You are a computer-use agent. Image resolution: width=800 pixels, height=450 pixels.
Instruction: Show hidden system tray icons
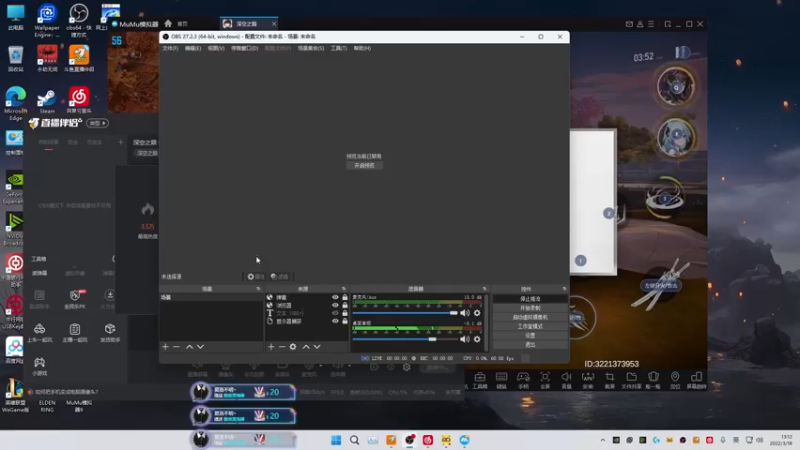(603, 440)
